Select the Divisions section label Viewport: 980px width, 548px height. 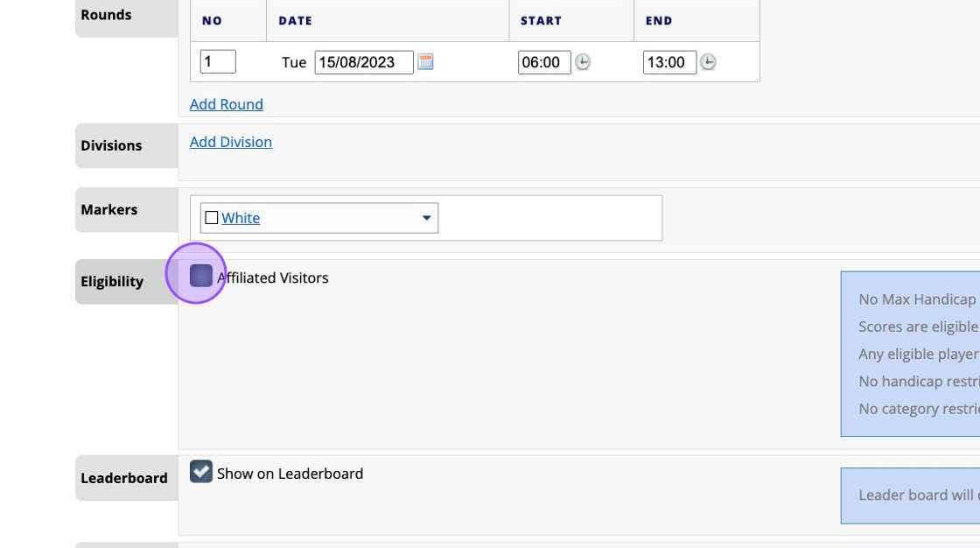111,145
